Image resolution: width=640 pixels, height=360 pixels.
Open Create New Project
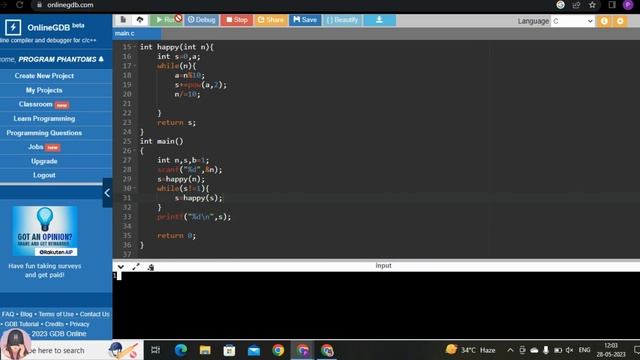coord(44,76)
